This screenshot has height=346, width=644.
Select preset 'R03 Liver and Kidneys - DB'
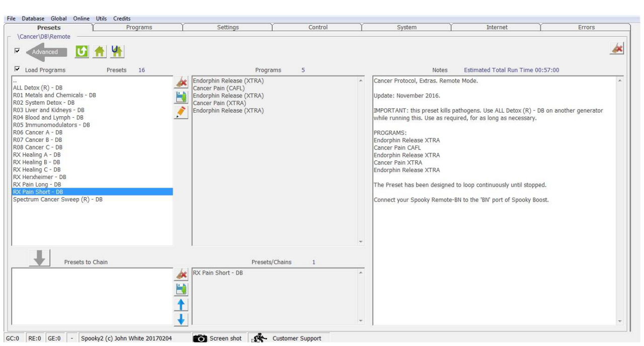click(92, 110)
